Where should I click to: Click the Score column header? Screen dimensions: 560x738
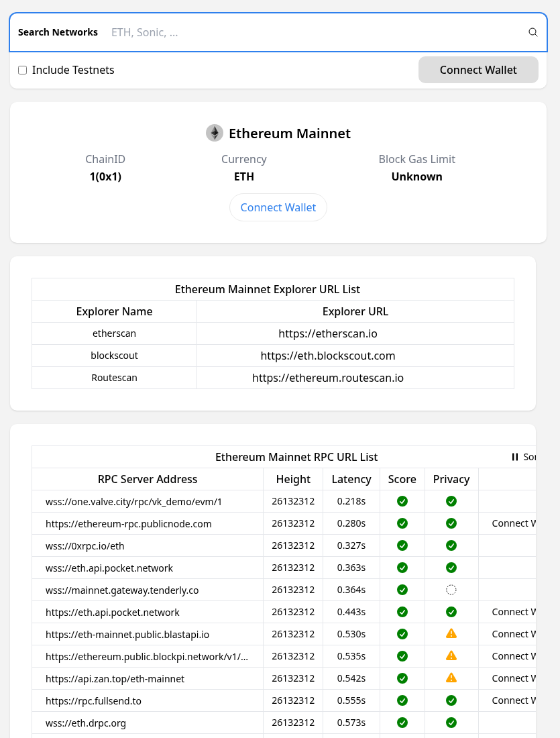click(402, 479)
